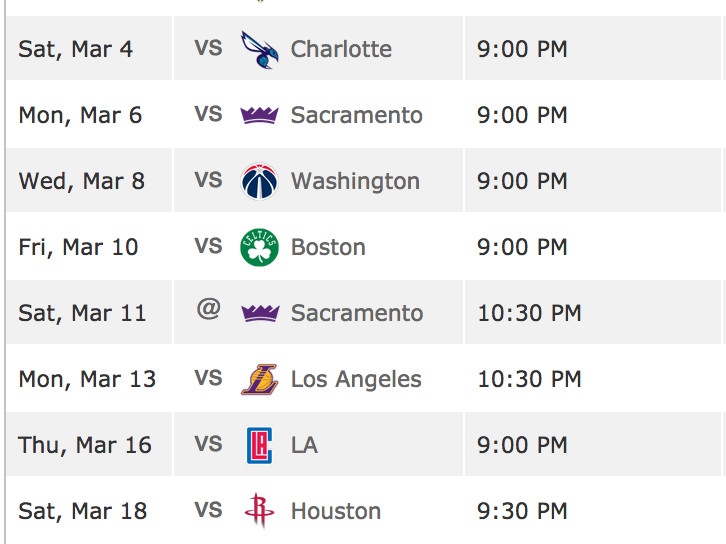Click the Sacramento Kings logo on Mar 6
Screen dimensions: 726x544
pyautogui.click(x=259, y=115)
